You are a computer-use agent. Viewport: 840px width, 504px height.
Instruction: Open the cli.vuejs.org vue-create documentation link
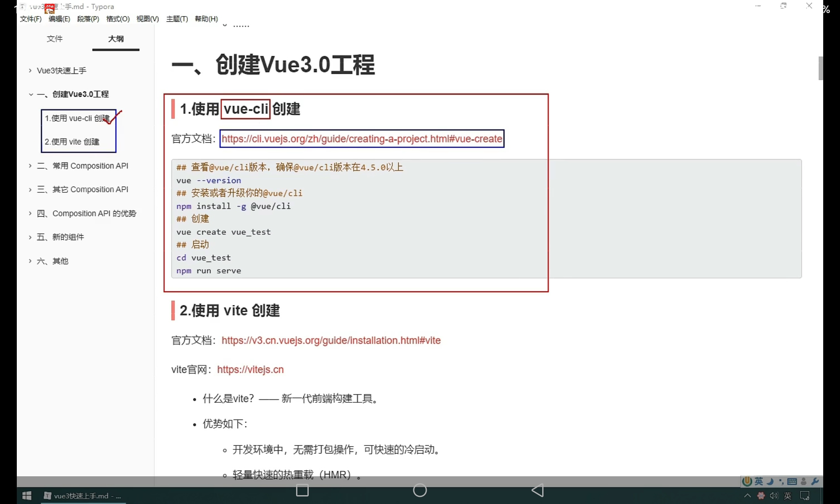362,139
